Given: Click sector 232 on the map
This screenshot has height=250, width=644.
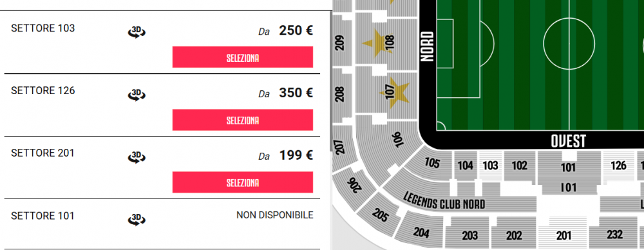Looking at the screenshot, I should tap(615, 235).
